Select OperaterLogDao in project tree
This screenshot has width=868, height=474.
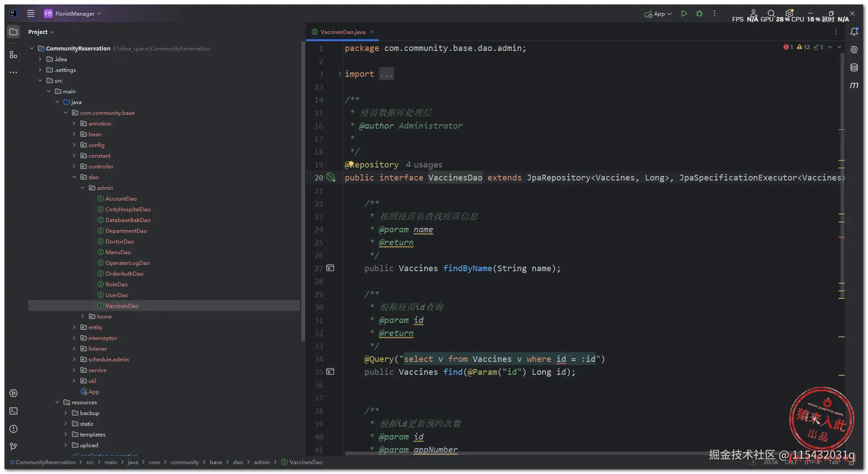pyautogui.click(x=127, y=263)
